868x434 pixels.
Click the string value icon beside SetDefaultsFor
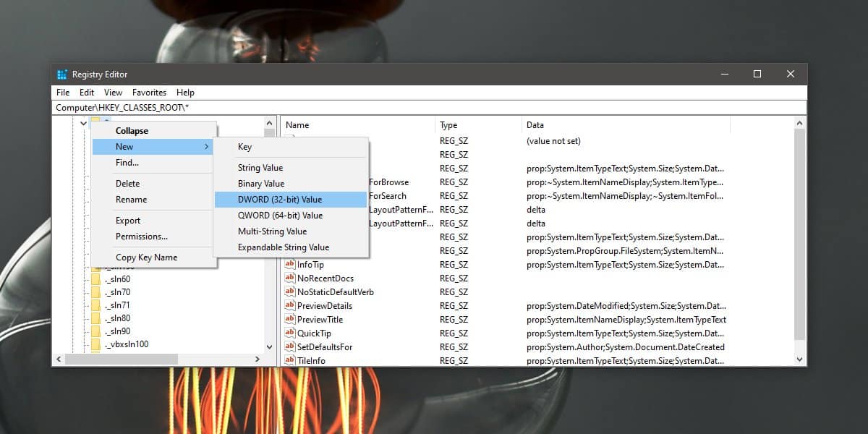pyautogui.click(x=290, y=347)
